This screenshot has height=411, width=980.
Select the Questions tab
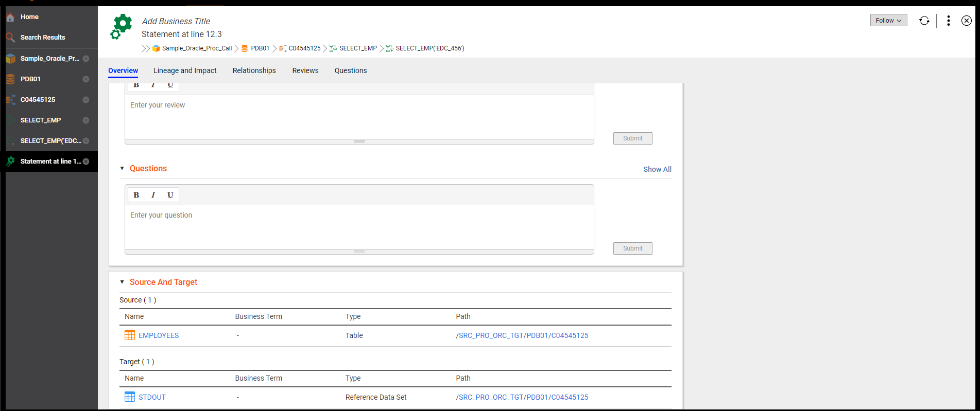351,70
